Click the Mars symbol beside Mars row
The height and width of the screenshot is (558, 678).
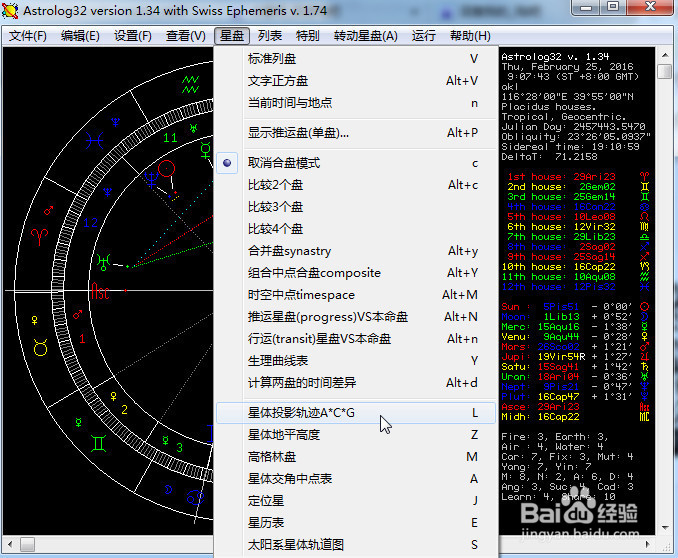[644, 346]
